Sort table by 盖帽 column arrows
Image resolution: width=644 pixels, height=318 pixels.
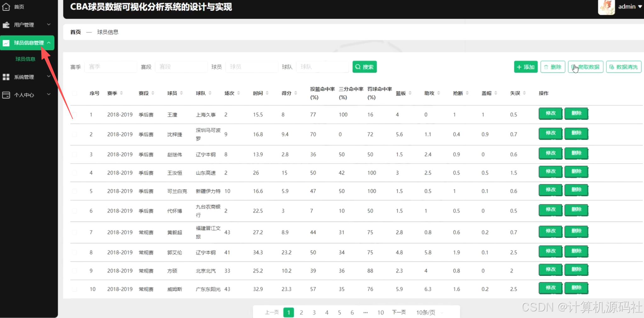(496, 93)
